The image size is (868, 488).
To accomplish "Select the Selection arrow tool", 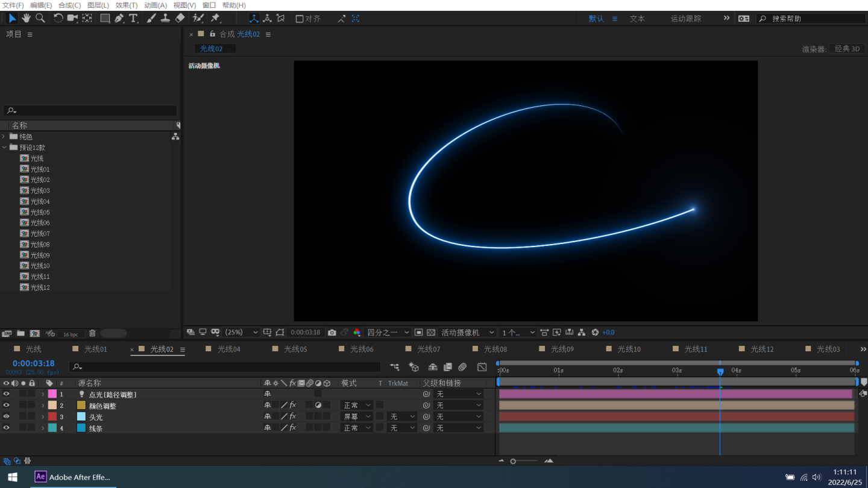I will point(12,19).
